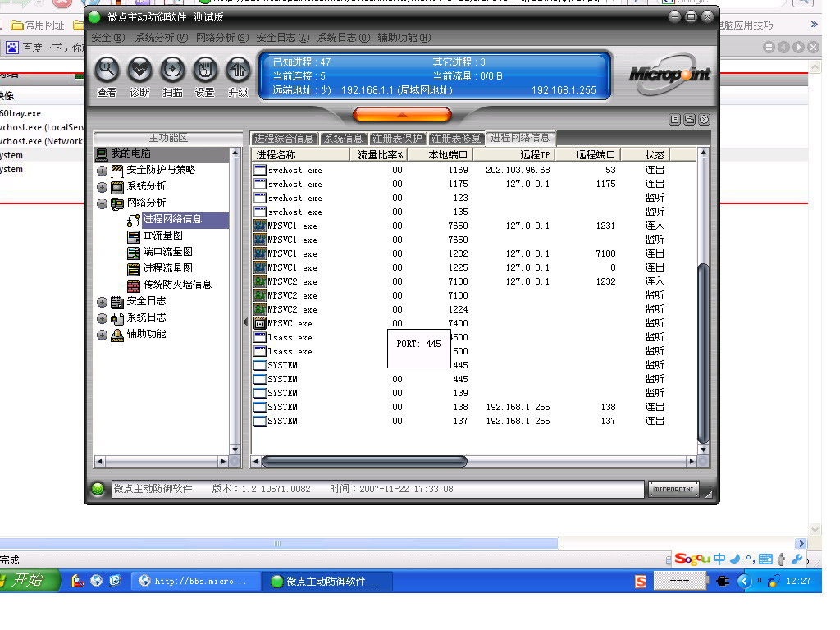Click the Sogou input method logo

coord(692,559)
